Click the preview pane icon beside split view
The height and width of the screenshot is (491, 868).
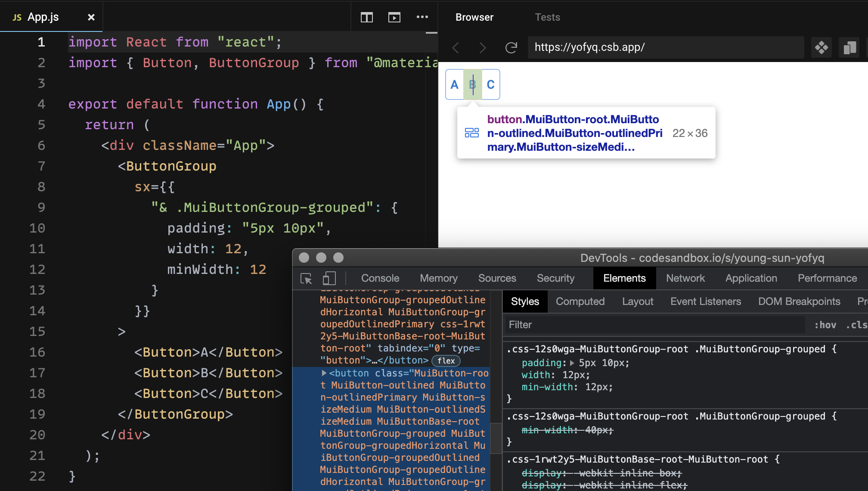pyautogui.click(x=394, y=17)
